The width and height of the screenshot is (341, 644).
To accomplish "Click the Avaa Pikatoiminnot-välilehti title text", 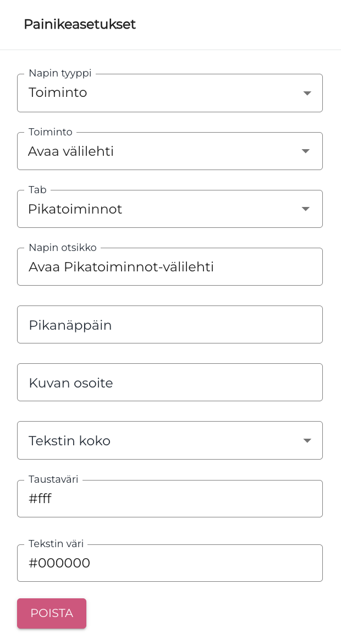I will pyautogui.click(x=122, y=266).
